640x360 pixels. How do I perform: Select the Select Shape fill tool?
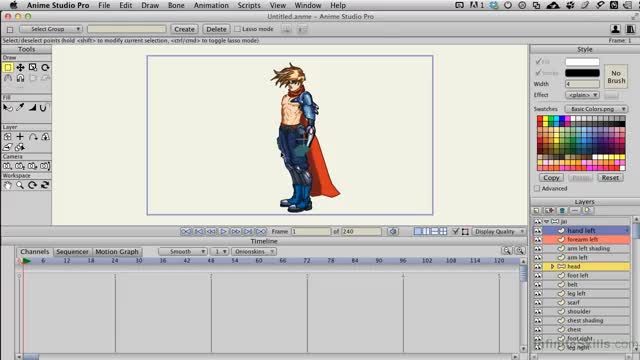coord(8,108)
